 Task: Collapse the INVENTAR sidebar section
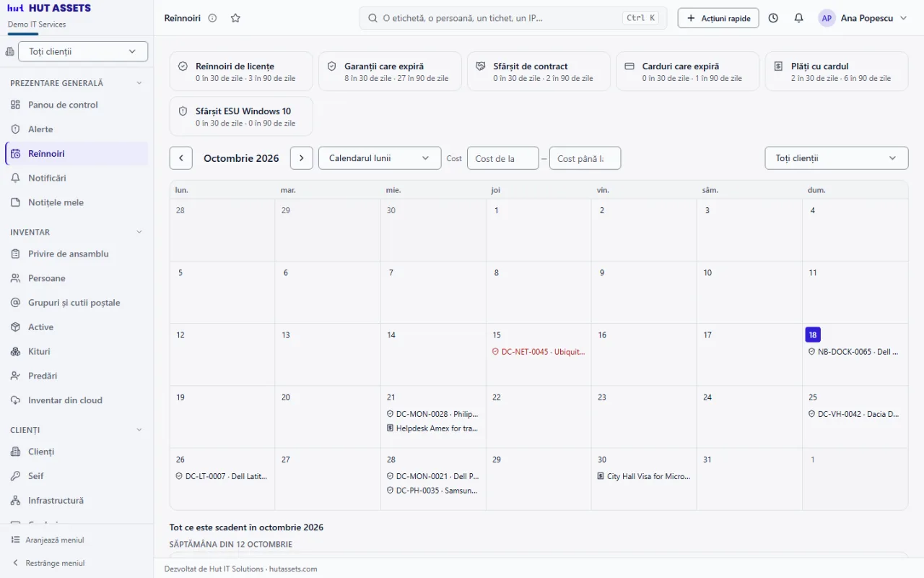139,232
